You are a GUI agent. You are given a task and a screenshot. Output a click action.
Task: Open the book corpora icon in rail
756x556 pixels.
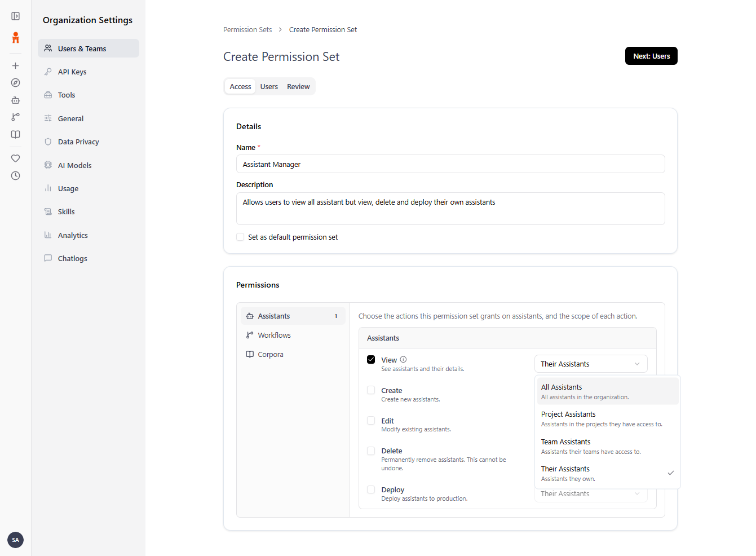click(x=16, y=134)
